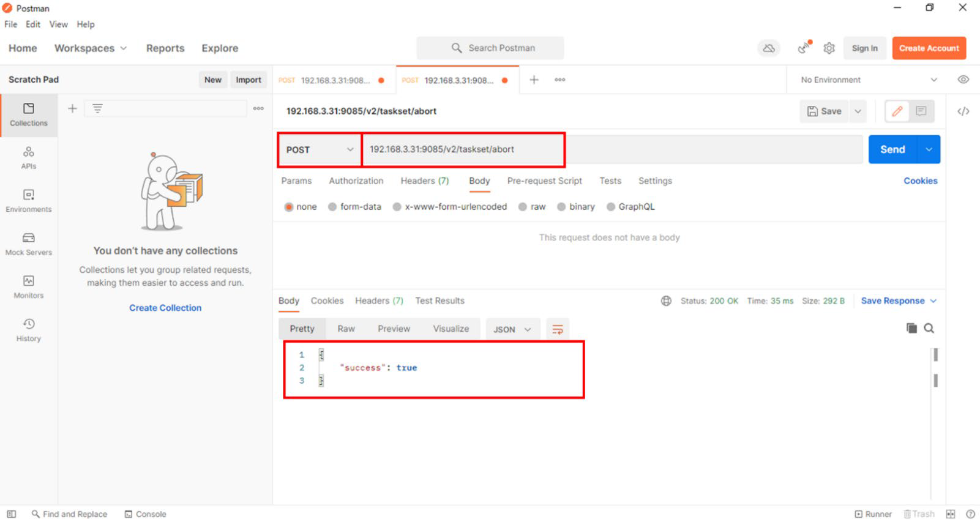The height and width of the screenshot is (522, 980).
Task: Click the Create Collection link
Action: [x=165, y=308]
